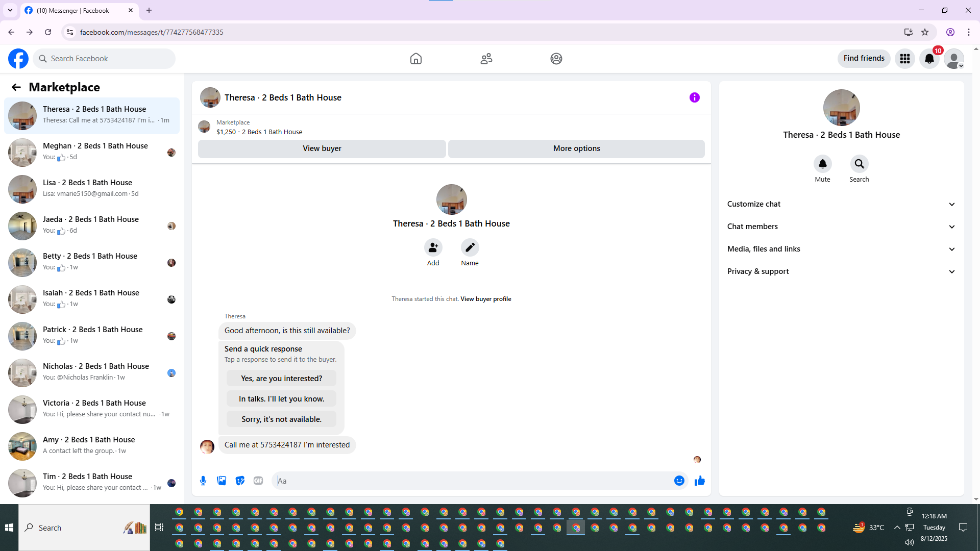Open the sticker picker icon
This screenshot has height=551, width=980.
pyautogui.click(x=240, y=481)
